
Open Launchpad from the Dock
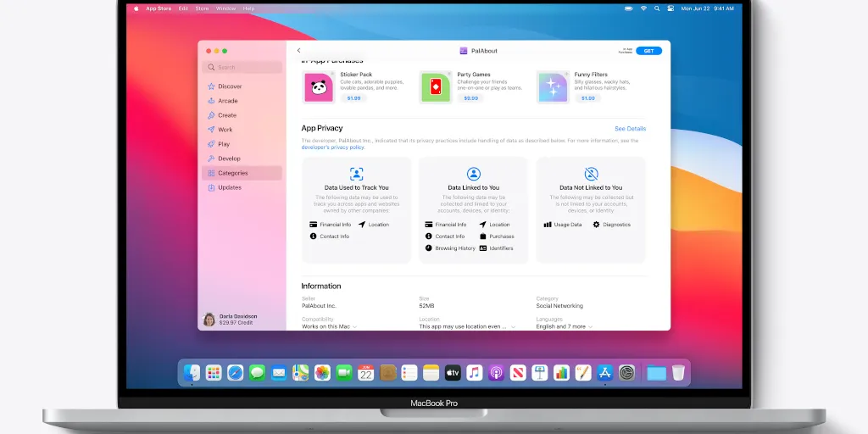pyautogui.click(x=214, y=373)
